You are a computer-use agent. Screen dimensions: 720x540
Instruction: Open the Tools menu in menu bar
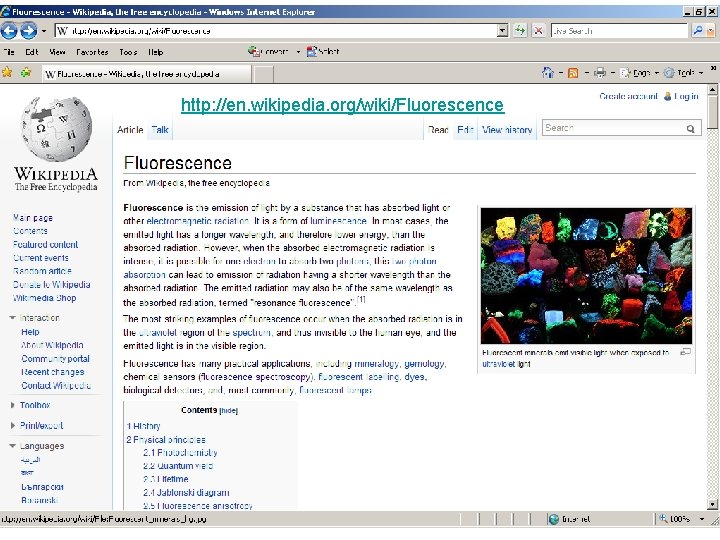(128, 52)
